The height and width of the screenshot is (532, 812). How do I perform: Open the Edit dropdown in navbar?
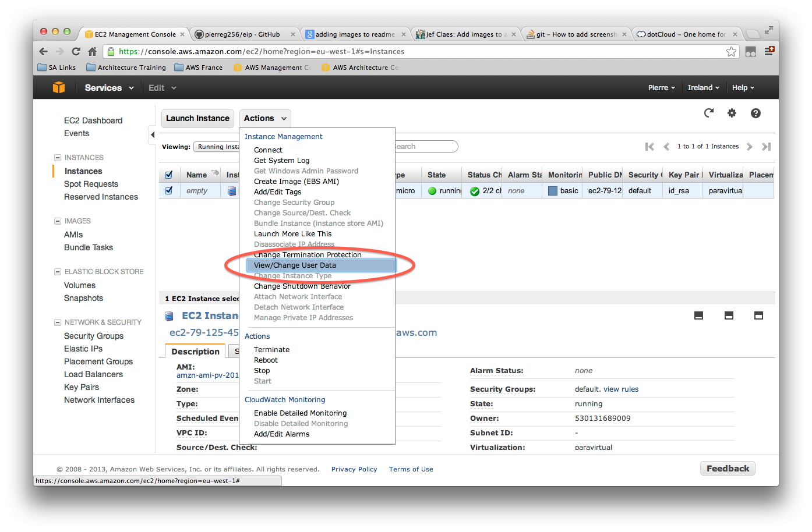tap(162, 88)
